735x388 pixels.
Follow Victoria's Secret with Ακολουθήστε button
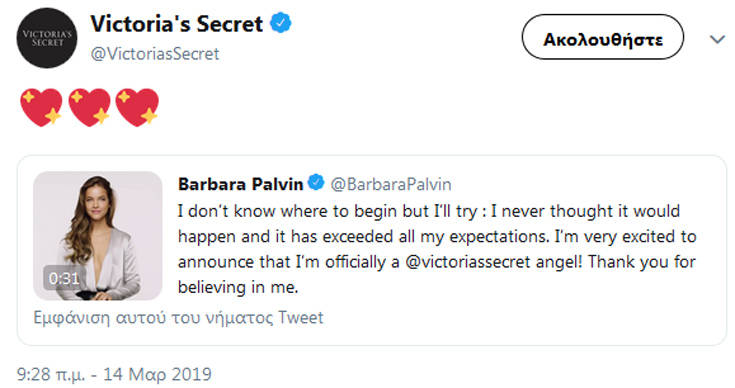coord(603,37)
